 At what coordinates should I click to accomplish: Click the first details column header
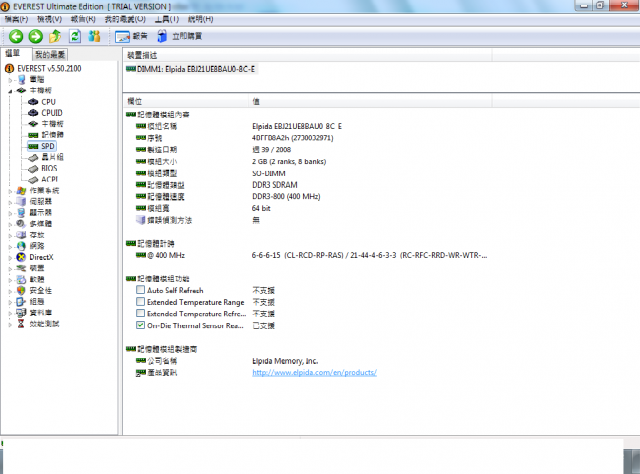pos(186,101)
